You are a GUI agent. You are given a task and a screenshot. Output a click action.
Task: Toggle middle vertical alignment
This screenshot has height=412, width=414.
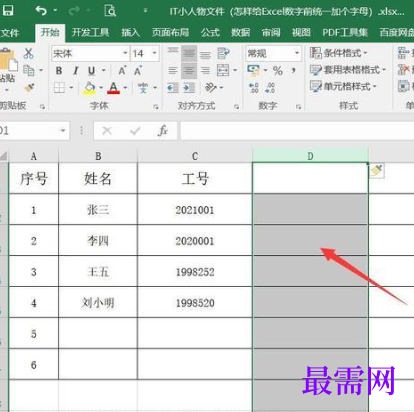coord(189,53)
